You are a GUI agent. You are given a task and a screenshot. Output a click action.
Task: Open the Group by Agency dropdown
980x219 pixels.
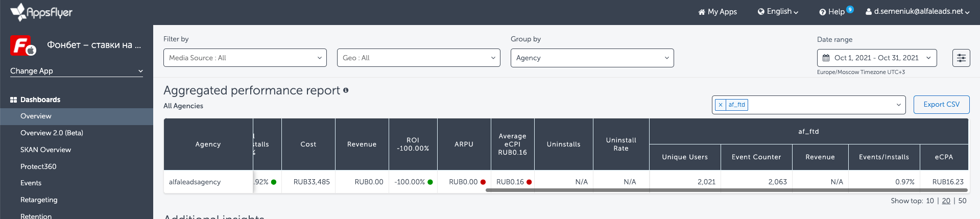[592, 58]
